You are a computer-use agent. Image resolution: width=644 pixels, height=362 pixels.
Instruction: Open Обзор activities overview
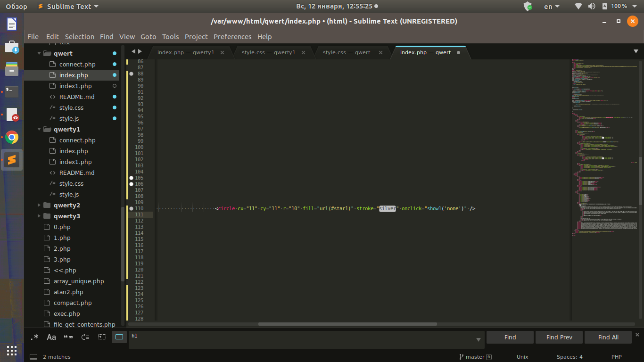click(x=17, y=7)
